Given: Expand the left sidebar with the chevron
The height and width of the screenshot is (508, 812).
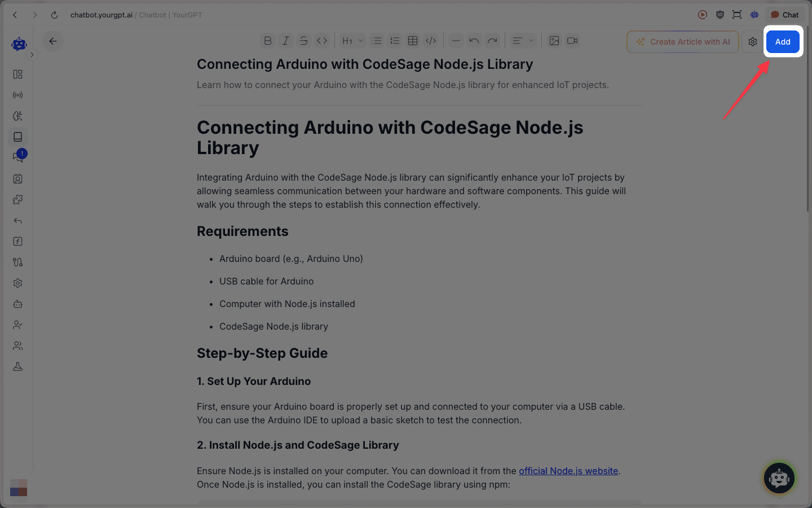Looking at the screenshot, I should pyautogui.click(x=32, y=55).
